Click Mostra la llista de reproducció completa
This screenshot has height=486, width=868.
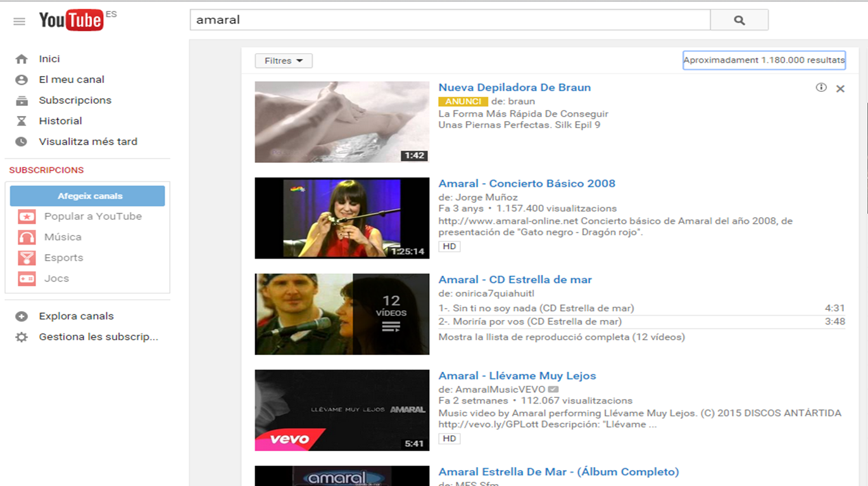pyautogui.click(x=562, y=337)
